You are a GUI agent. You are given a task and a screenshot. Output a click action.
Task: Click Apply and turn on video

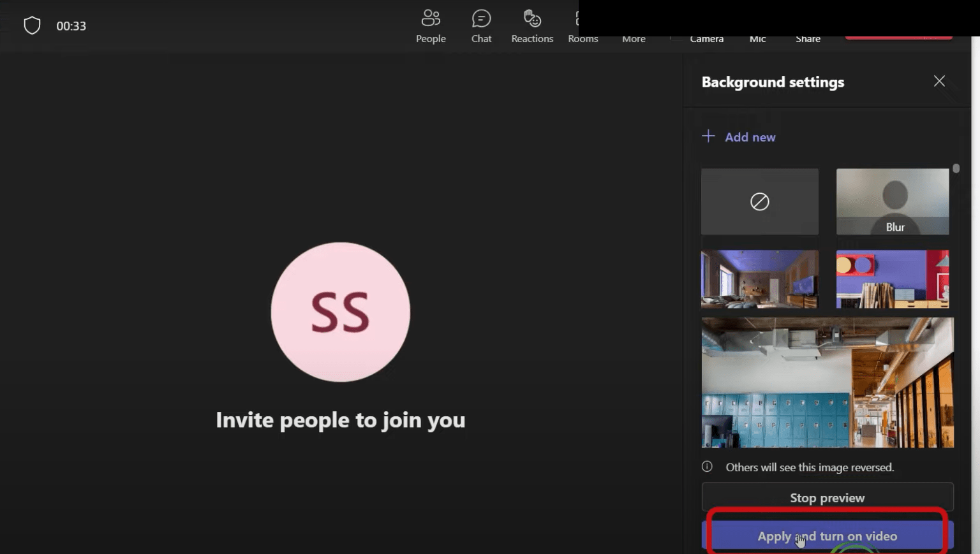(x=827, y=536)
